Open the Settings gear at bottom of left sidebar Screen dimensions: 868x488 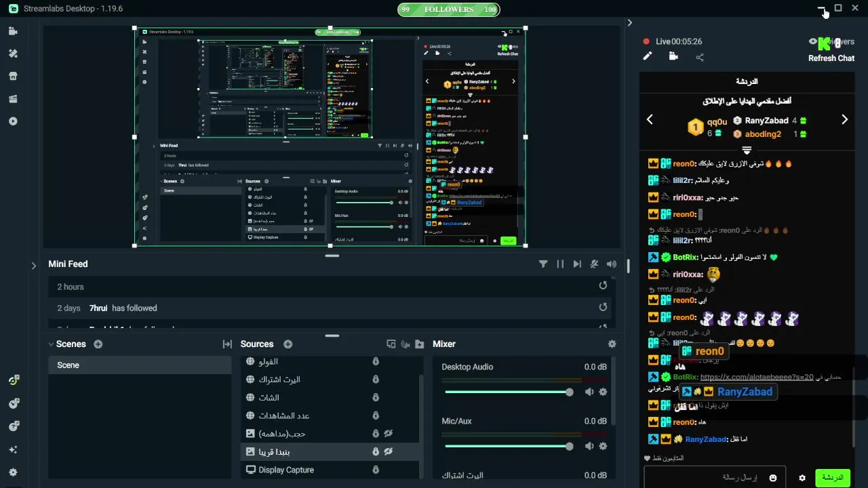[x=13, y=472]
